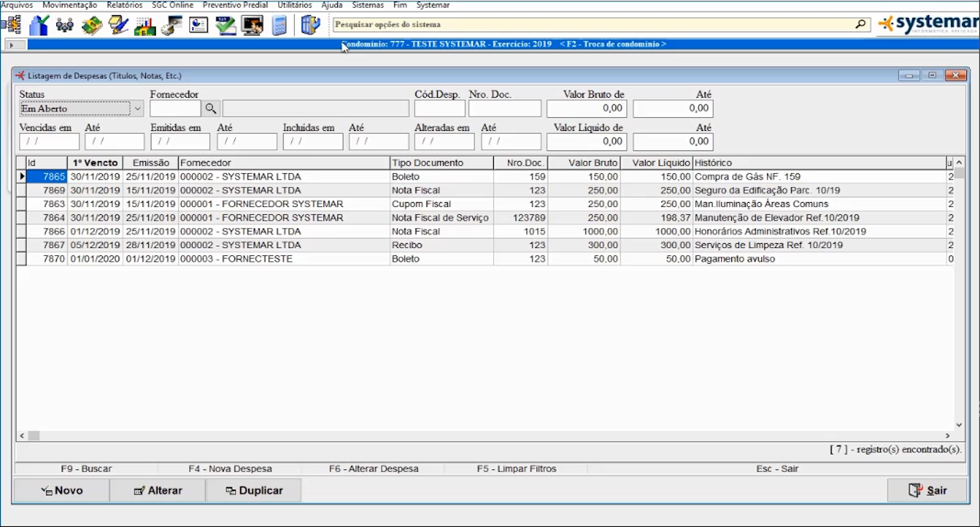
Task: Open the Movimentação menu
Action: [x=70, y=5]
